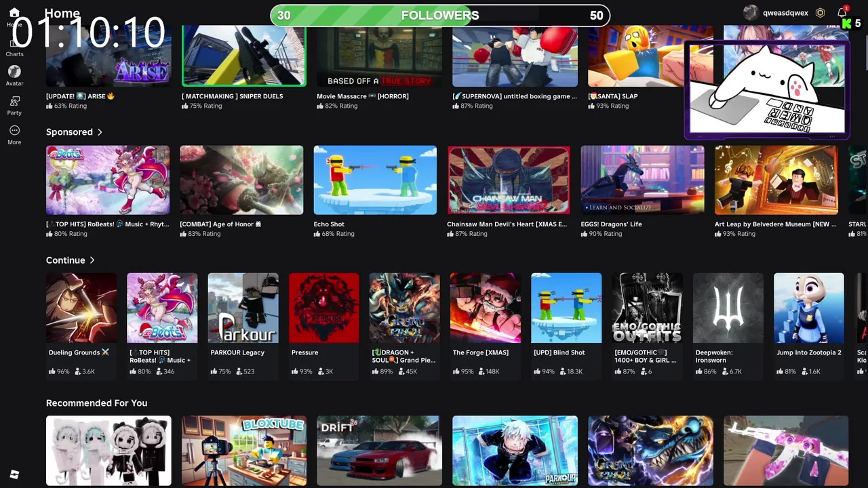This screenshot has width=868, height=488.
Task: Click the Robux currency icon
Action: tap(820, 13)
